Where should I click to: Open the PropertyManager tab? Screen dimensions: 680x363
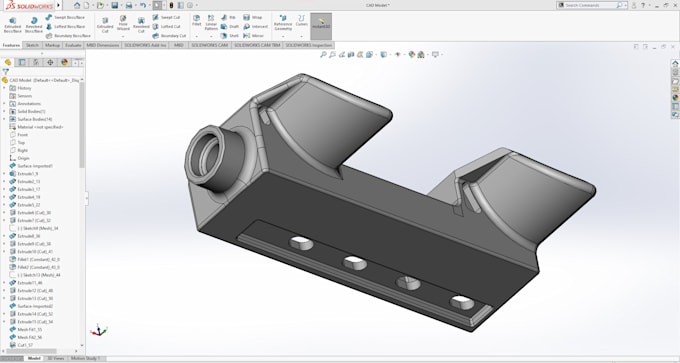[x=22, y=62]
